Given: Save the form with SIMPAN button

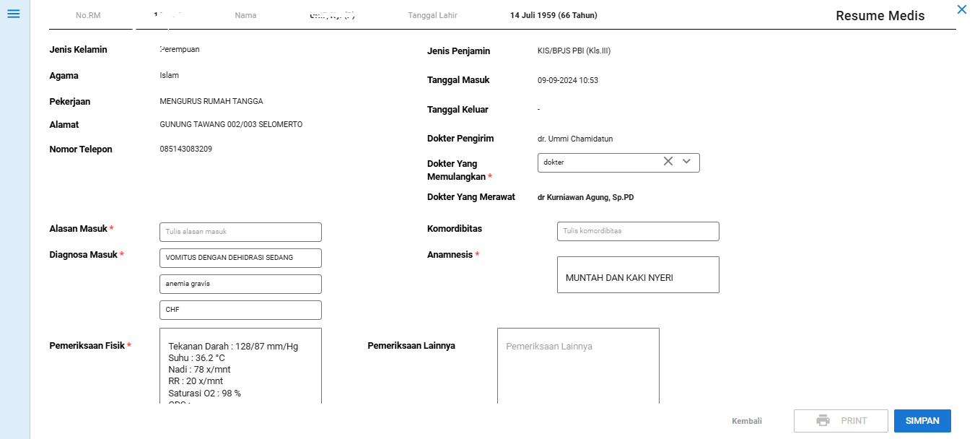Looking at the screenshot, I should pyautogui.click(x=922, y=420).
